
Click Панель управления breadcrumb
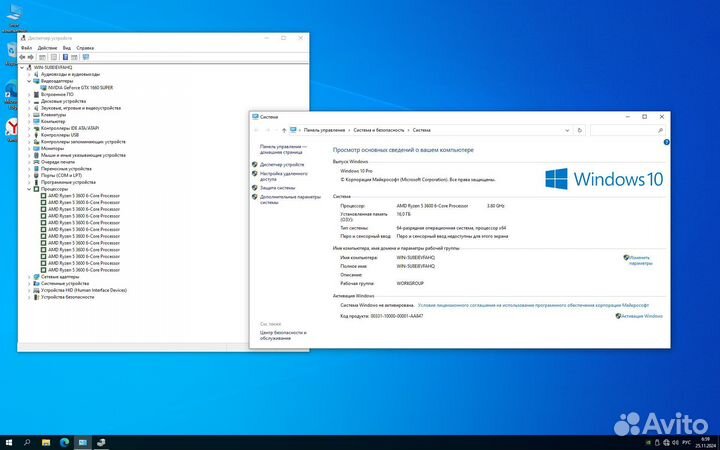tap(324, 130)
